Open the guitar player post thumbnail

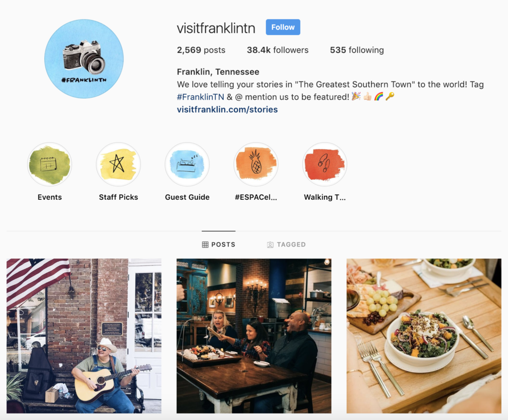(x=84, y=336)
